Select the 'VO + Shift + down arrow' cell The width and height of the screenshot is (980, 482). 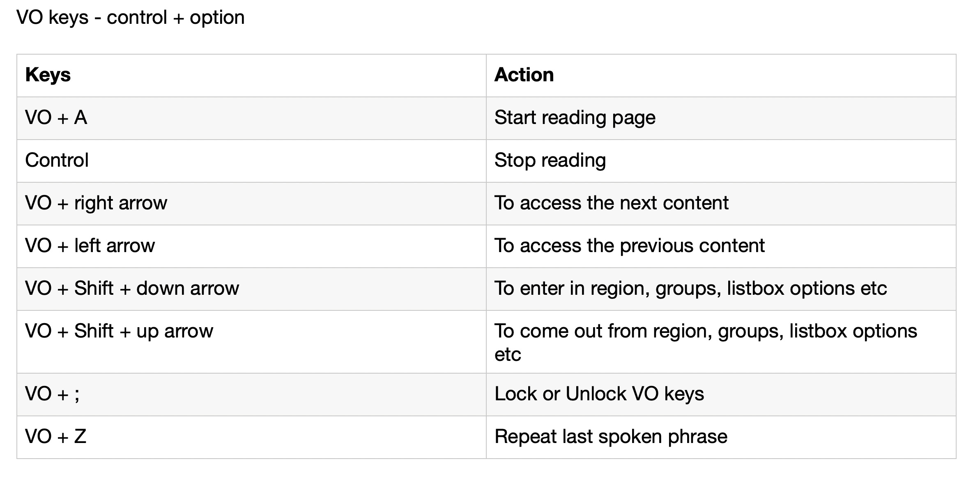click(132, 289)
